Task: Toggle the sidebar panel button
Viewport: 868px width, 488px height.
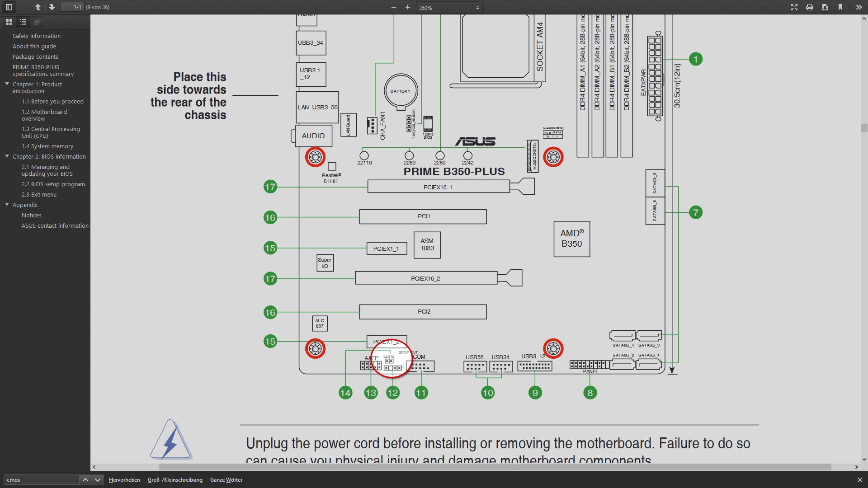Action: coord(9,7)
